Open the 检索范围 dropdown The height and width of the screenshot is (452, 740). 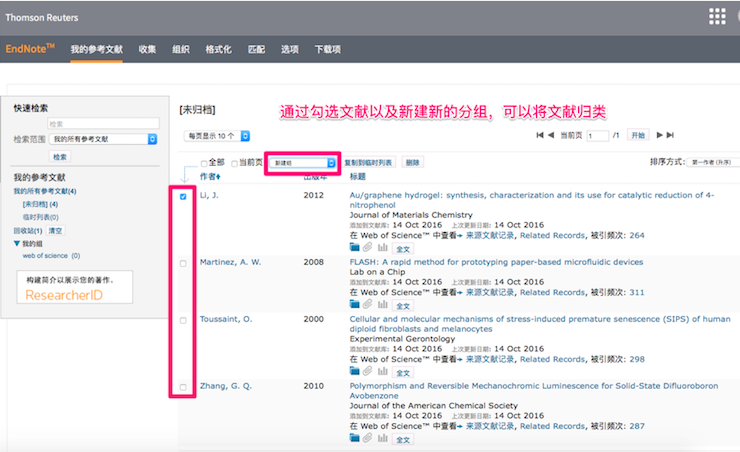tap(103, 139)
